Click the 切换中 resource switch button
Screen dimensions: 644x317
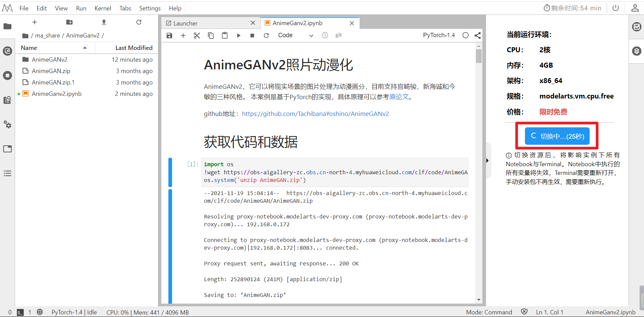pos(557,136)
